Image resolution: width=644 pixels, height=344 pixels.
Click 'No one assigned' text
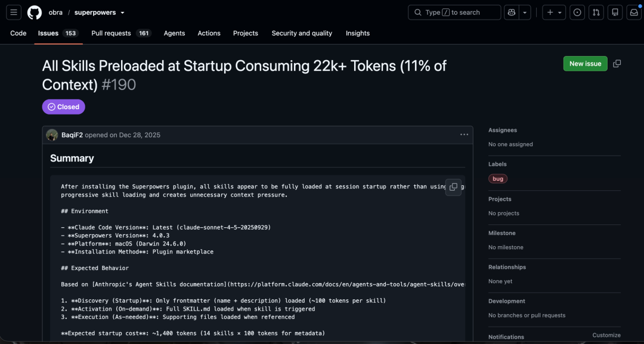(510, 144)
